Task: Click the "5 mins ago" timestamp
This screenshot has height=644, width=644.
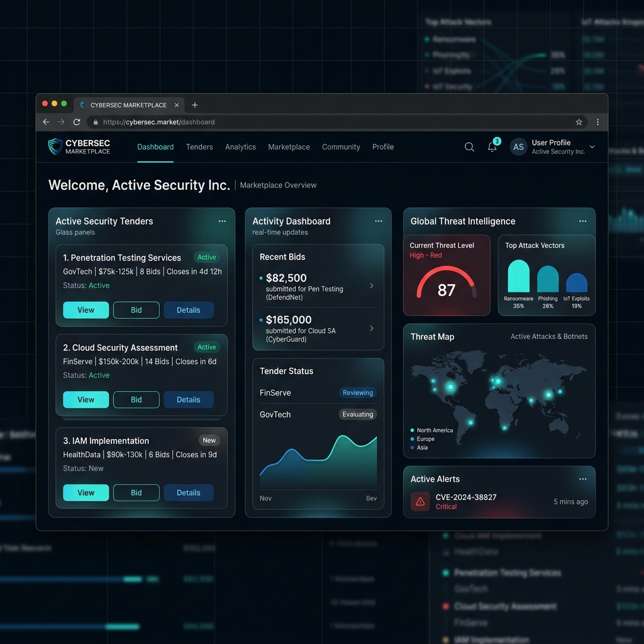Action: click(x=570, y=501)
